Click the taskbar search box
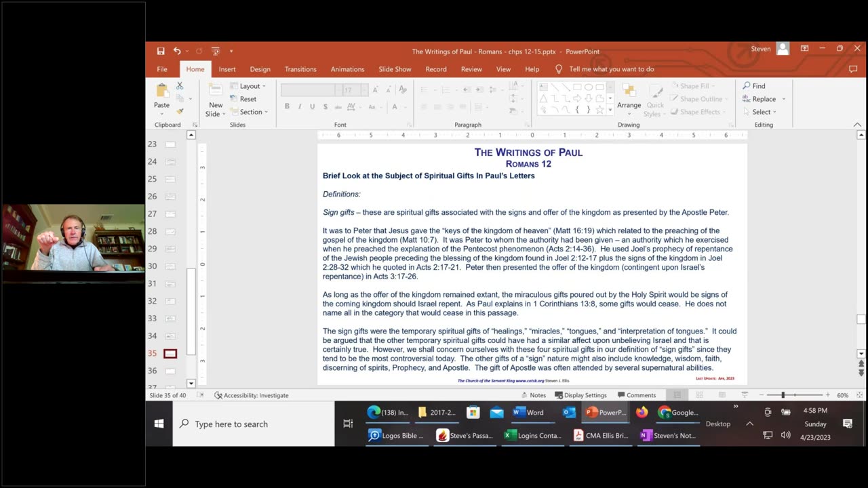868x488 pixels. (254, 424)
